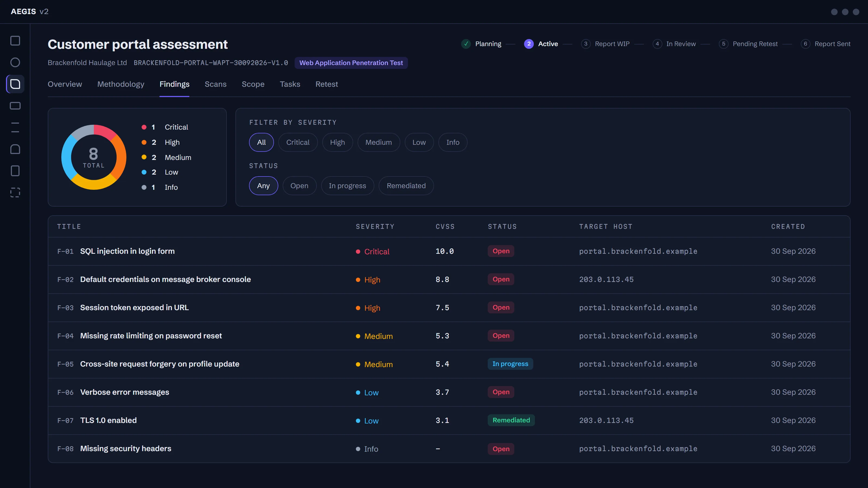
Task: Click the Pending Retest workflow step
Action: tap(748, 44)
